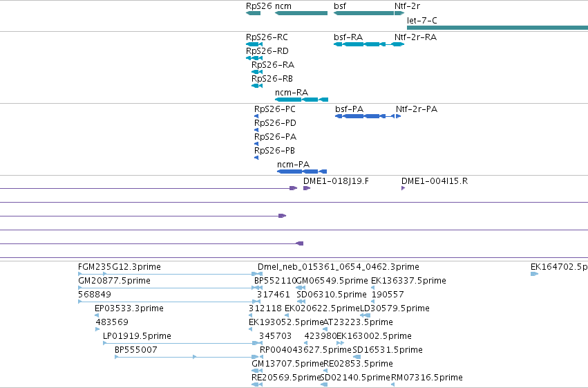Click the EK193052.5prime EST label
588x388 pixels.
pos(286,322)
